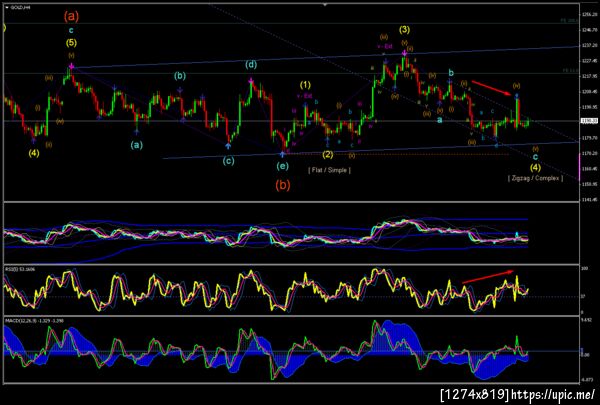Select magenta arrow marker at (3) peak
The width and height of the screenshot is (600, 405).
(x=404, y=53)
